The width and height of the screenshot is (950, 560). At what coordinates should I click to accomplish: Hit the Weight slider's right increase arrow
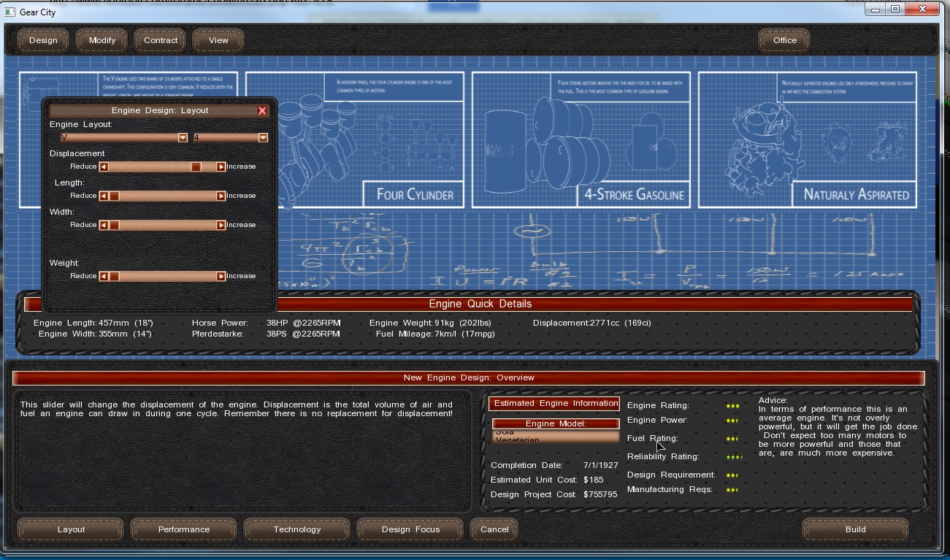pyautogui.click(x=221, y=276)
